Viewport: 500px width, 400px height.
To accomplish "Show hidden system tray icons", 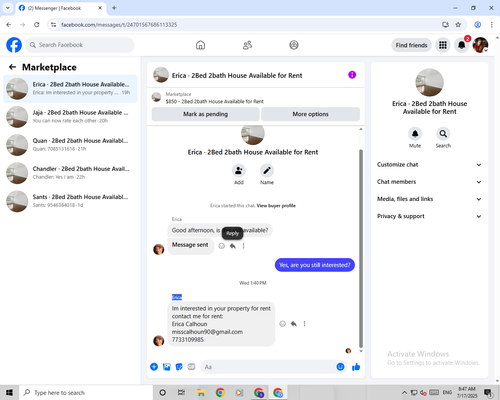I will tap(404, 393).
